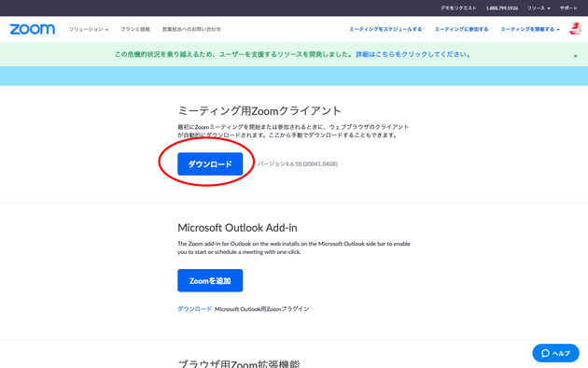Click 詳細はこちらをクリックしてください link
This screenshot has width=588, height=368.
413,54
